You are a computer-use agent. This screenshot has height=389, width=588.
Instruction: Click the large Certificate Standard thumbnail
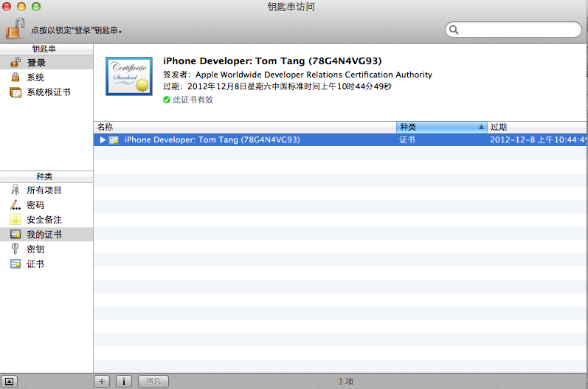pyautogui.click(x=129, y=76)
